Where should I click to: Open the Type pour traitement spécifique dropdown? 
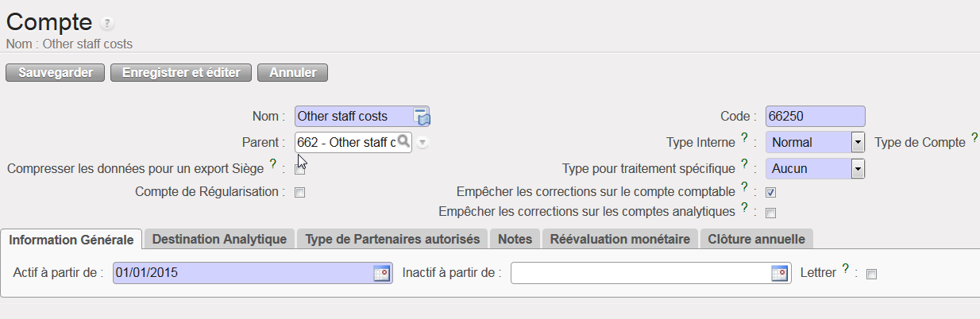857,168
